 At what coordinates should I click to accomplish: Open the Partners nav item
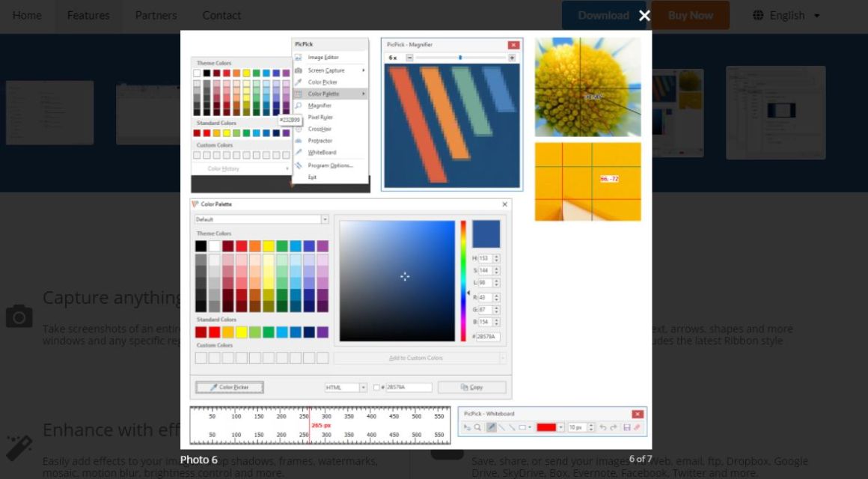click(156, 16)
